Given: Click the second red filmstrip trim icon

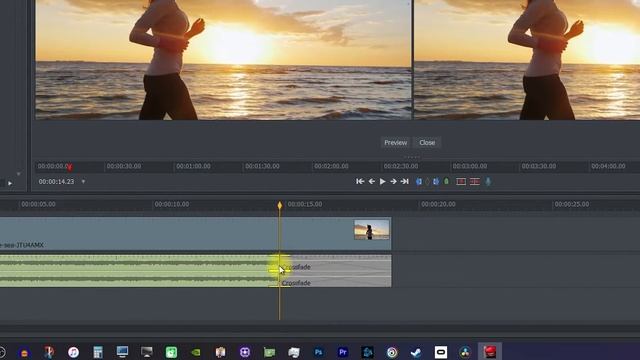Looking at the screenshot, I should (474, 181).
